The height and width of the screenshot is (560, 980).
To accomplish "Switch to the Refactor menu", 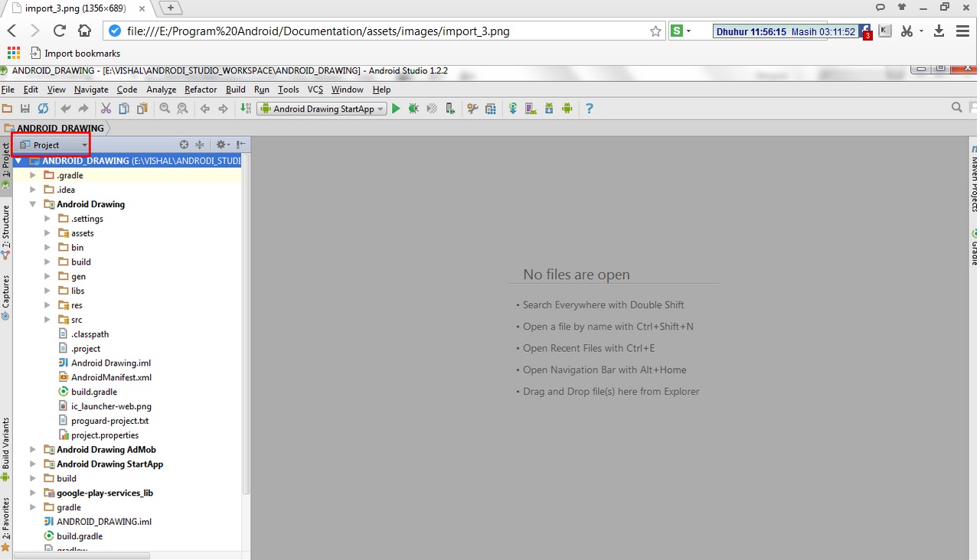I will (201, 90).
